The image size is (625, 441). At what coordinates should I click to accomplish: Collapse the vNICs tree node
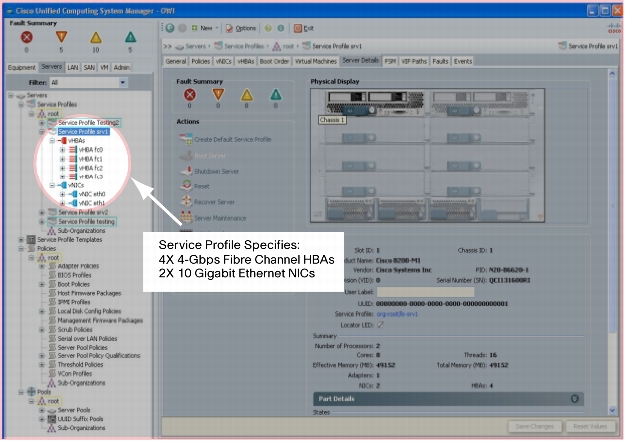tap(52, 185)
